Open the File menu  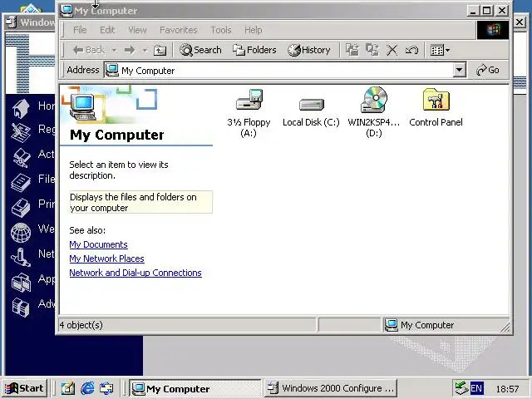(80, 30)
